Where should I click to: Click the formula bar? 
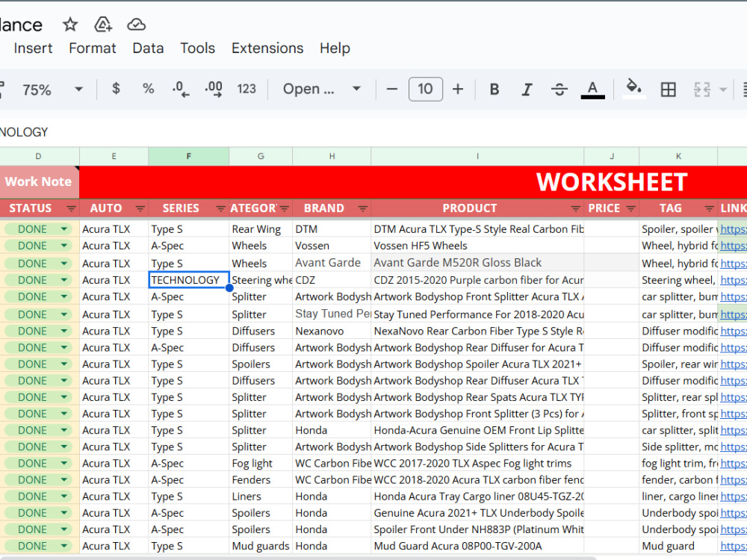373,132
